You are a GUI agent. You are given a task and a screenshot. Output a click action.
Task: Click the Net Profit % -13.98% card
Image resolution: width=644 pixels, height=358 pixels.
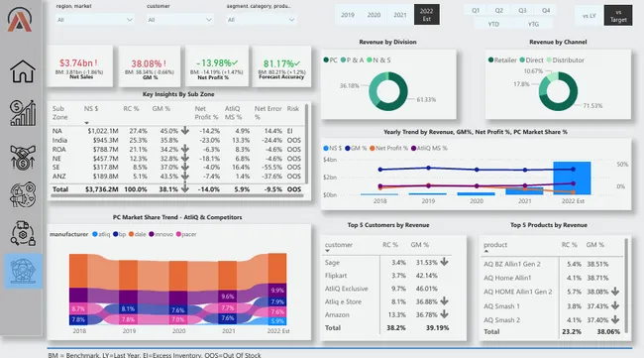tap(217, 66)
